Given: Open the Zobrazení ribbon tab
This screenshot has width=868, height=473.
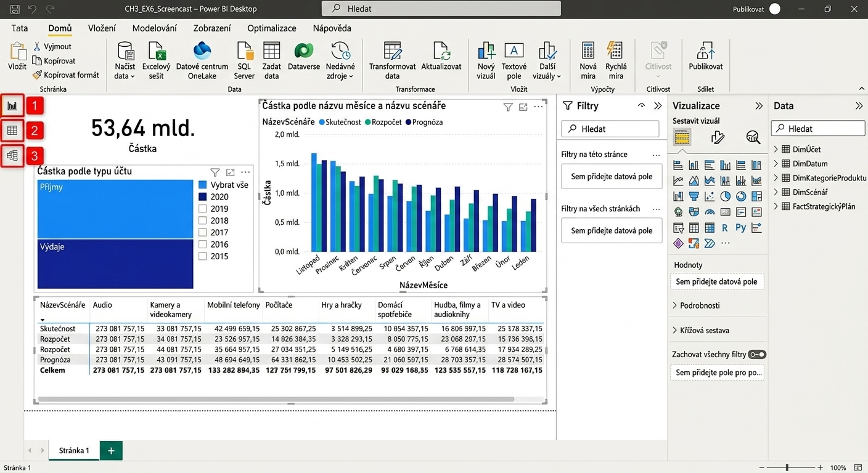Looking at the screenshot, I should pos(212,28).
